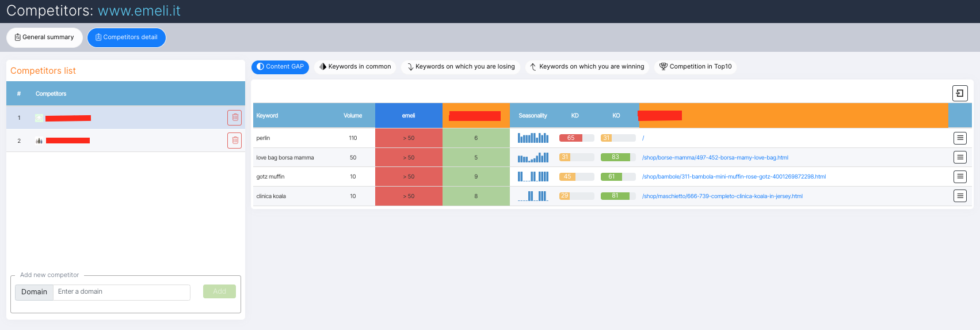The image size is (980, 330).
Task: Select the perlin keyword cell
Action: (263, 138)
